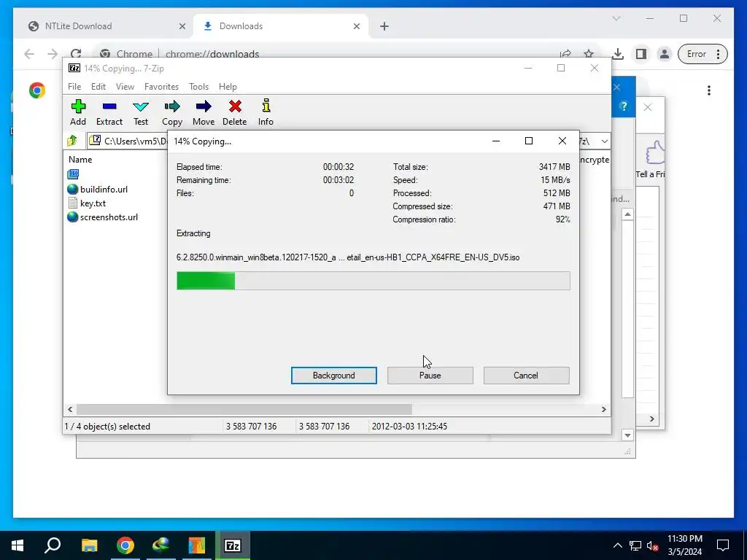Open the File menu in 7-Zip
The height and width of the screenshot is (560, 747).
pyautogui.click(x=74, y=87)
